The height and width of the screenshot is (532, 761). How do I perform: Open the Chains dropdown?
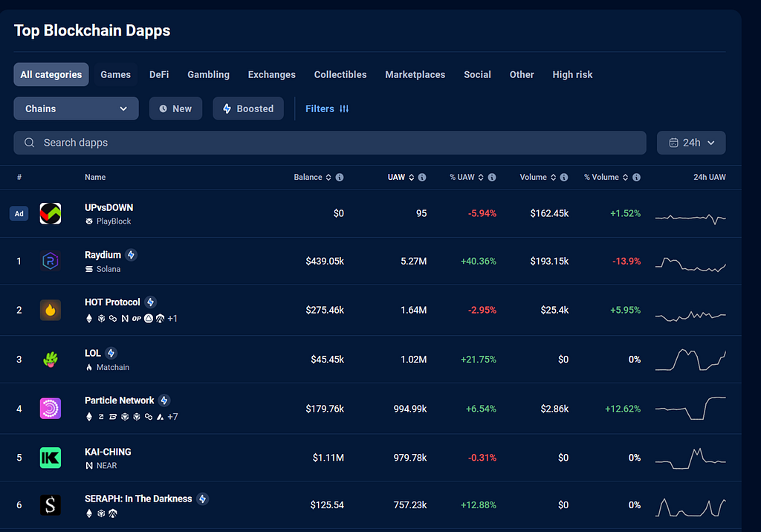click(77, 108)
